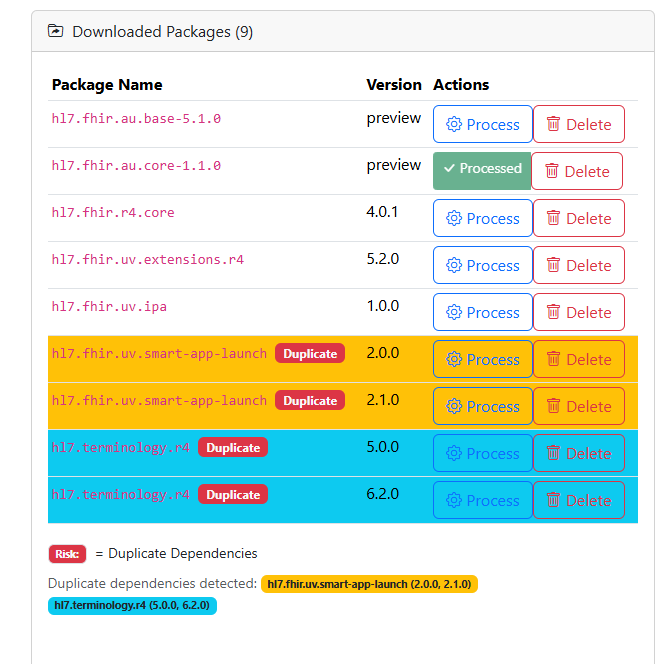Click the Processed button for au.core-1.1.0
The image size is (662, 664).
(482, 171)
